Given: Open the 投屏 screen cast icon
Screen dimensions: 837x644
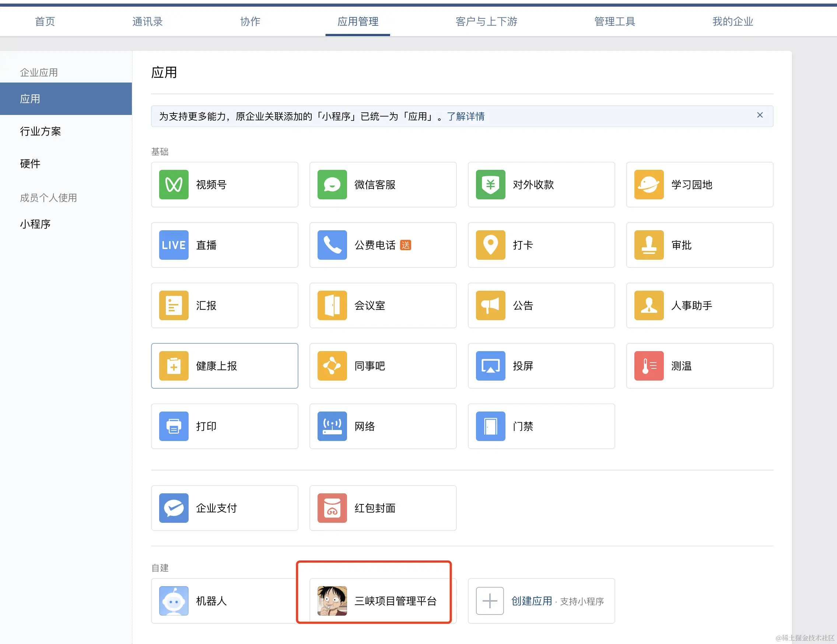Looking at the screenshot, I should click(490, 366).
